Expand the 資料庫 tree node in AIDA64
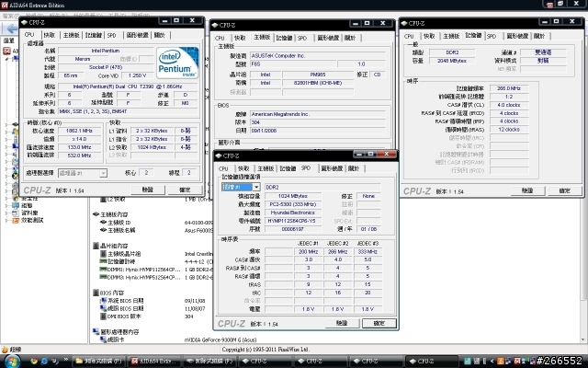The image size is (588, 368). coord(6,213)
